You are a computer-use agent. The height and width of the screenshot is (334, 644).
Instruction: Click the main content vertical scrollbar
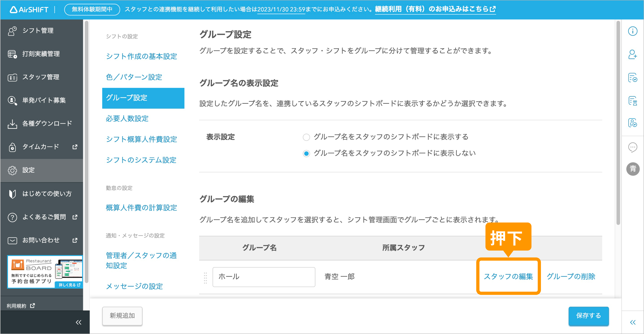[x=618, y=123]
